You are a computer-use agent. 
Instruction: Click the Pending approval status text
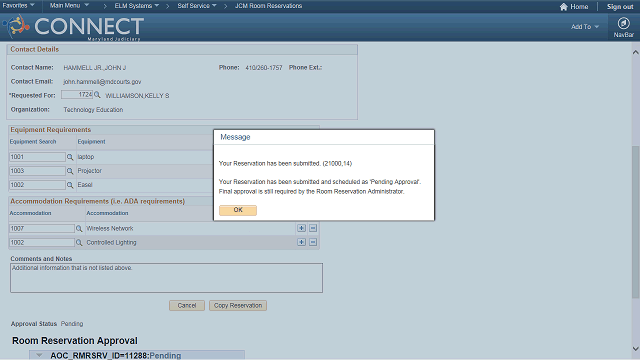pos(72,324)
